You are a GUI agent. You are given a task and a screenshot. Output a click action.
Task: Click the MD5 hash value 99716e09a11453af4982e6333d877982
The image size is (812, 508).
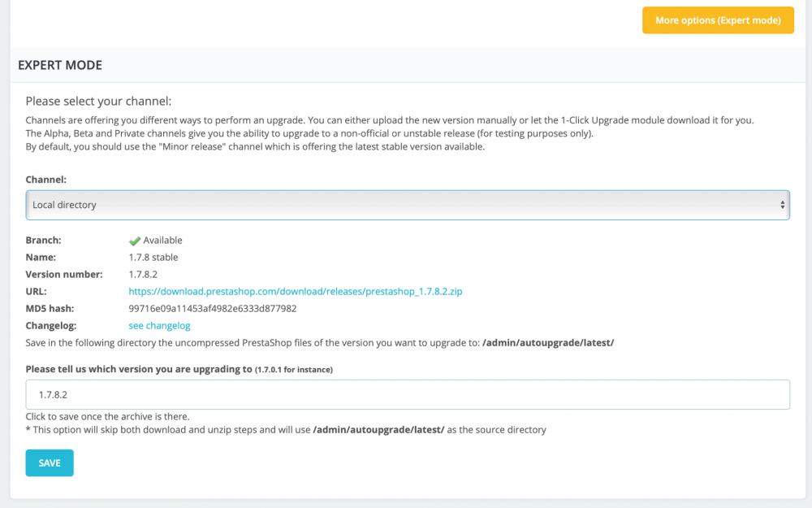pyautogui.click(x=213, y=308)
